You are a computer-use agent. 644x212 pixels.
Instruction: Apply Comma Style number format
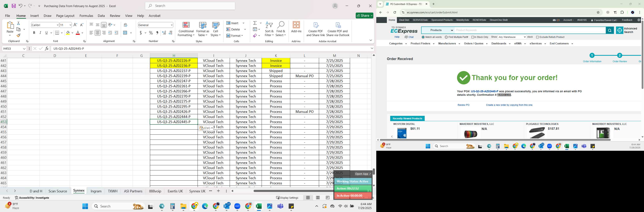point(157,33)
